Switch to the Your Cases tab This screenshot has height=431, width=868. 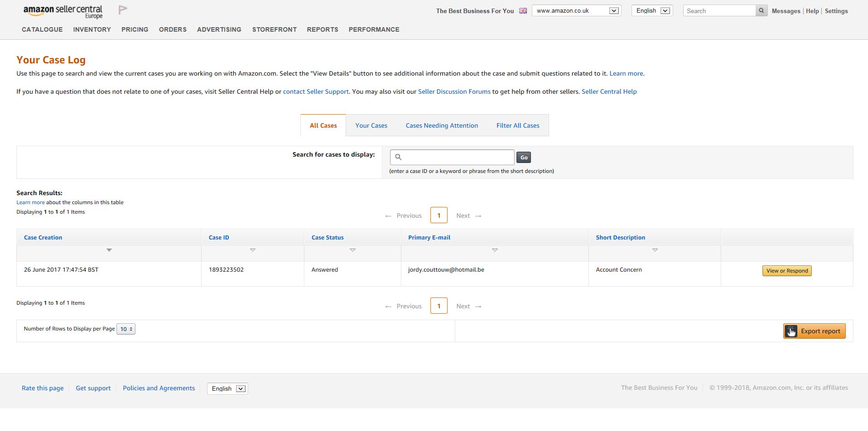[x=371, y=125]
